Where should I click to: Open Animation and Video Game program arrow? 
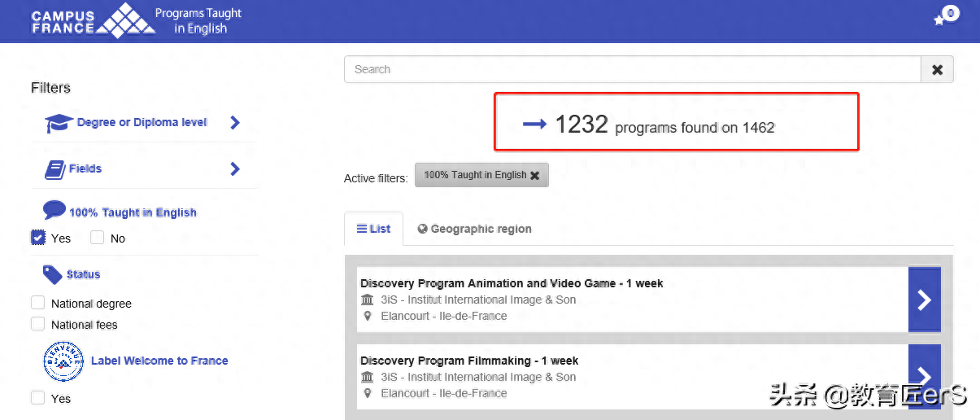(x=924, y=300)
